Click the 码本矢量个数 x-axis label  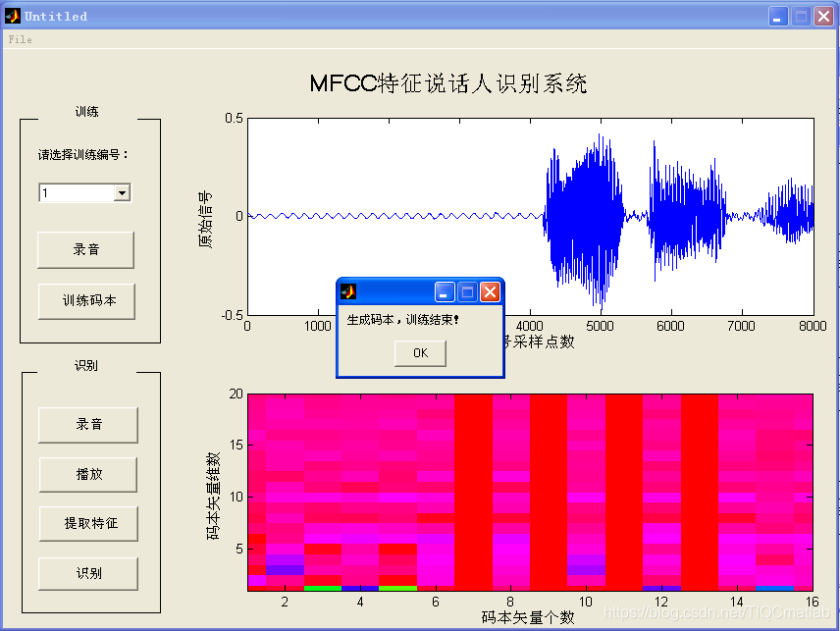[528, 617]
